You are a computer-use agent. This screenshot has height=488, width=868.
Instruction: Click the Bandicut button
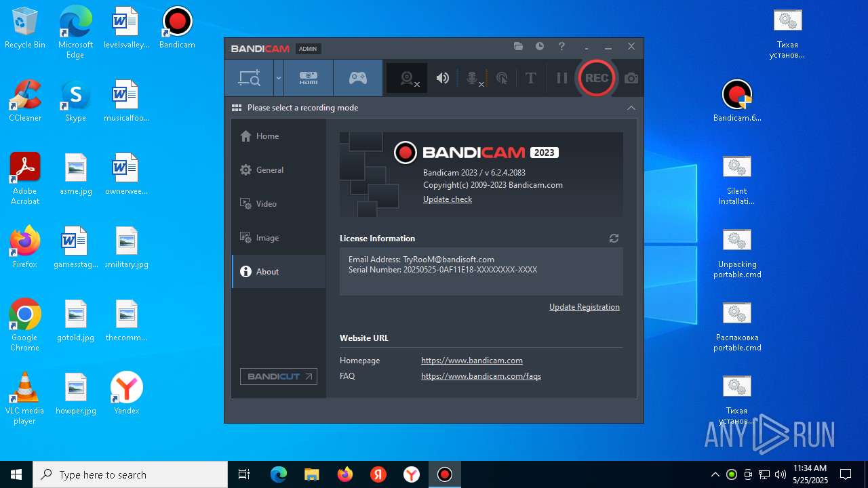[x=279, y=376]
